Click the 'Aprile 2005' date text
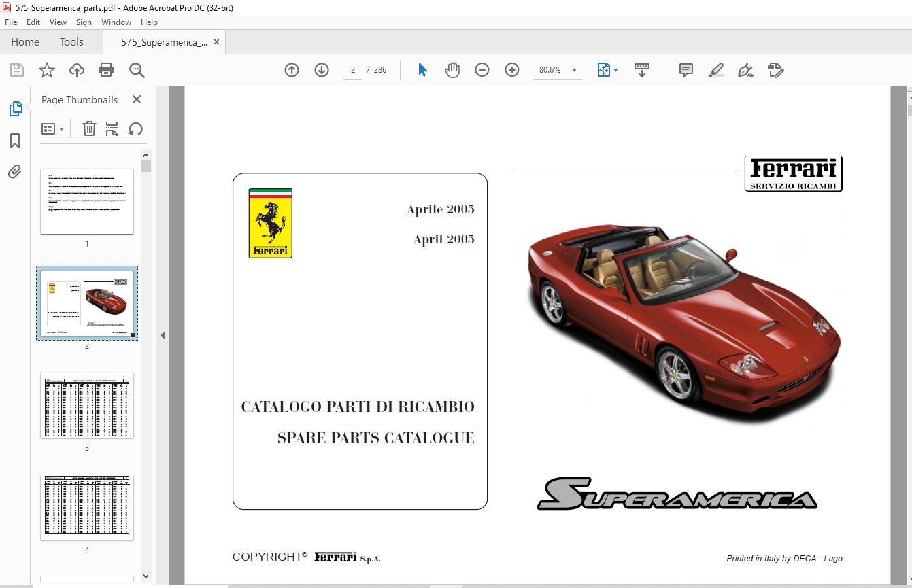Viewport: 912px width, 588px height. point(441,209)
